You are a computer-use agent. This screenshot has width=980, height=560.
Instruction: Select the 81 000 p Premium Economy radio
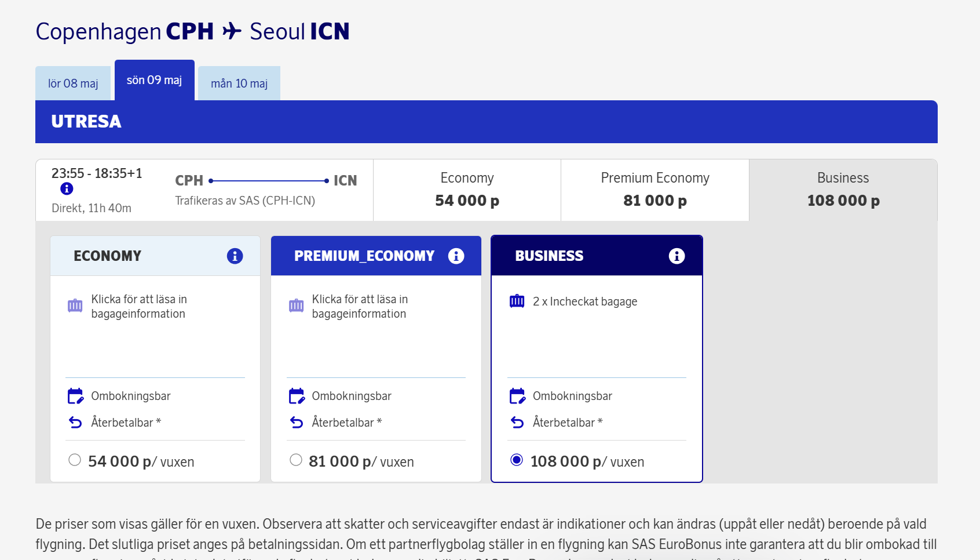(x=296, y=460)
